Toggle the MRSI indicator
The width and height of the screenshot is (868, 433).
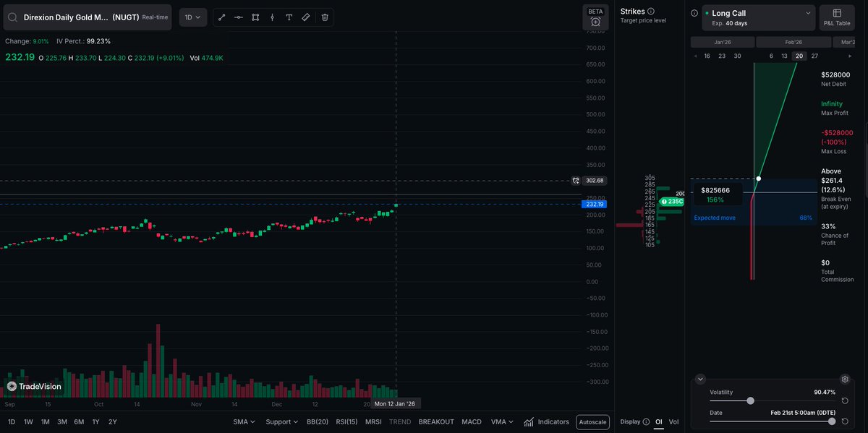point(373,421)
